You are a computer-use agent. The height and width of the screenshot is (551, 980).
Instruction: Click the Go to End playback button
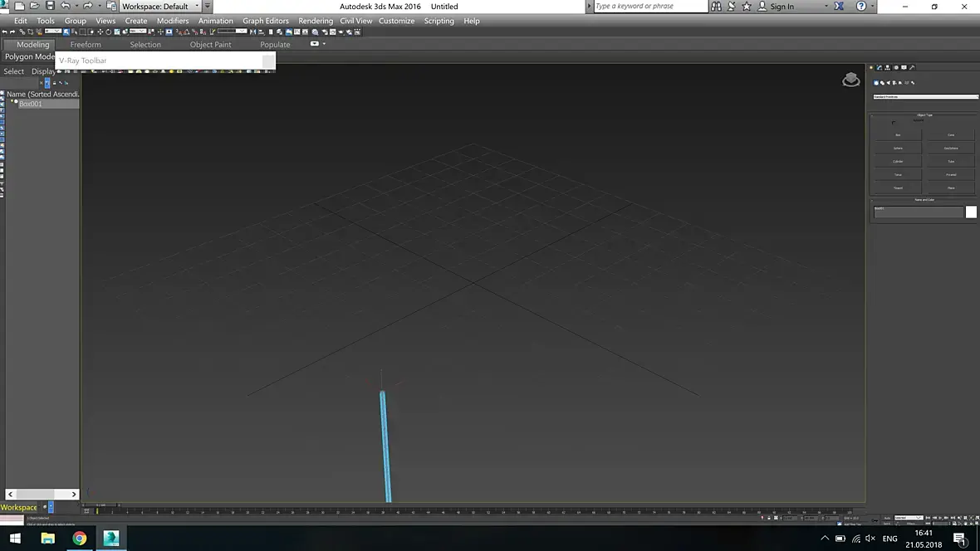pyautogui.click(x=953, y=518)
